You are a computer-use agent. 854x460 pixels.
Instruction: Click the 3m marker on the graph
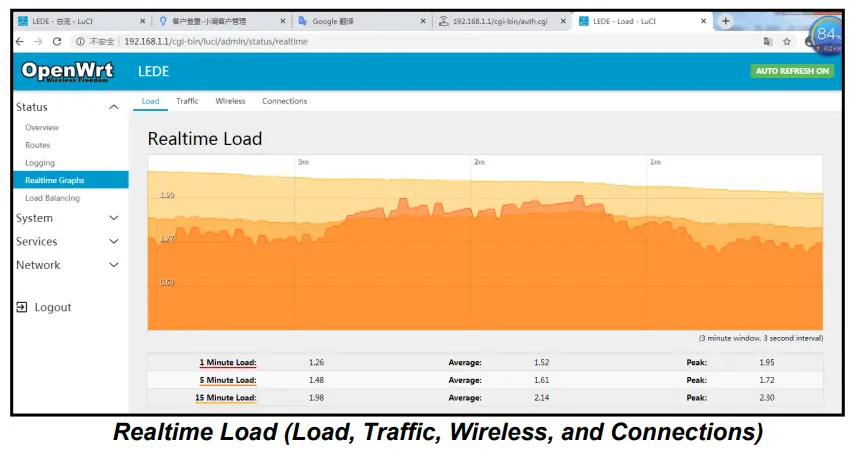(303, 162)
